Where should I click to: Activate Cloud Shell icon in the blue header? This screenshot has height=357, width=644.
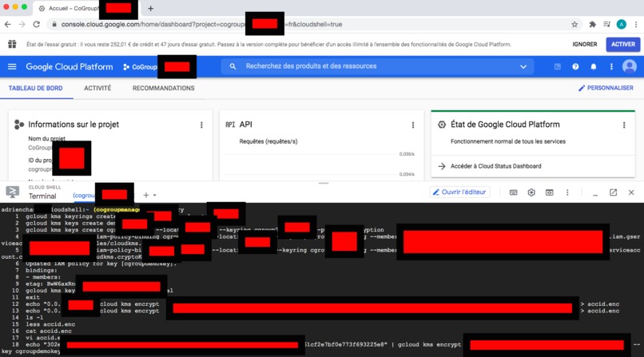click(x=558, y=66)
